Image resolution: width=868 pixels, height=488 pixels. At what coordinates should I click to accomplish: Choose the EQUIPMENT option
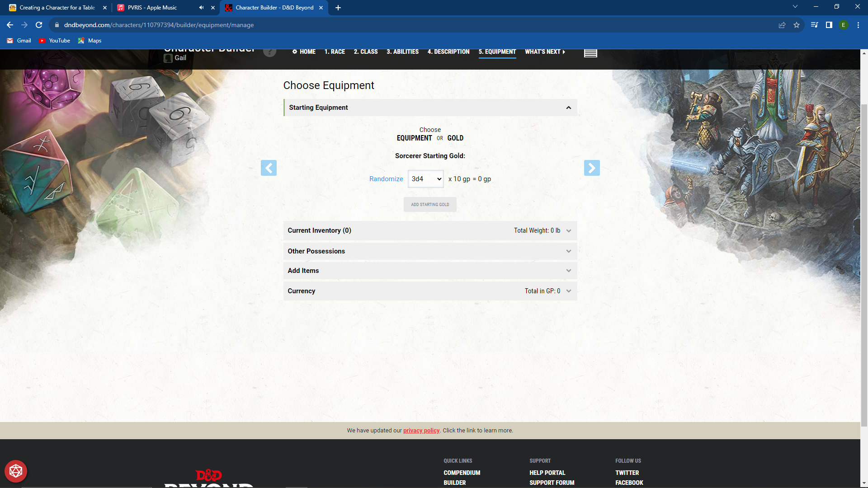point(414,138)
